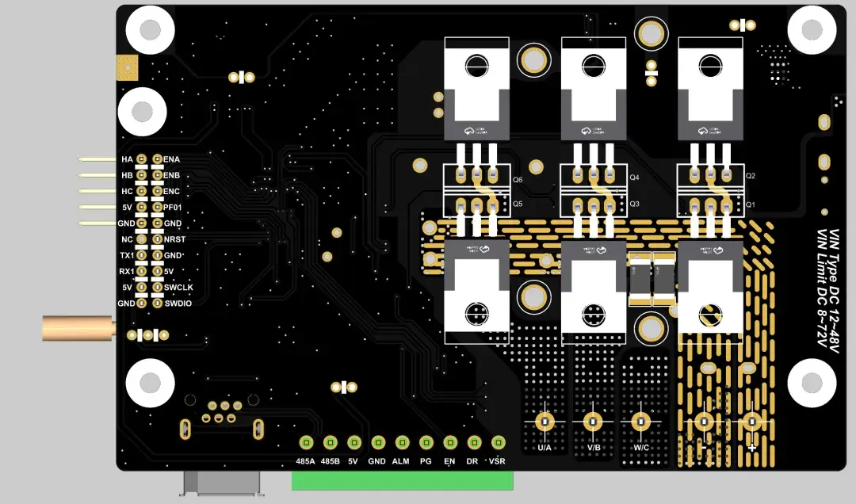Select the SWCLK pin label
This screenshot has height=504, width=856.
(178, 287)
